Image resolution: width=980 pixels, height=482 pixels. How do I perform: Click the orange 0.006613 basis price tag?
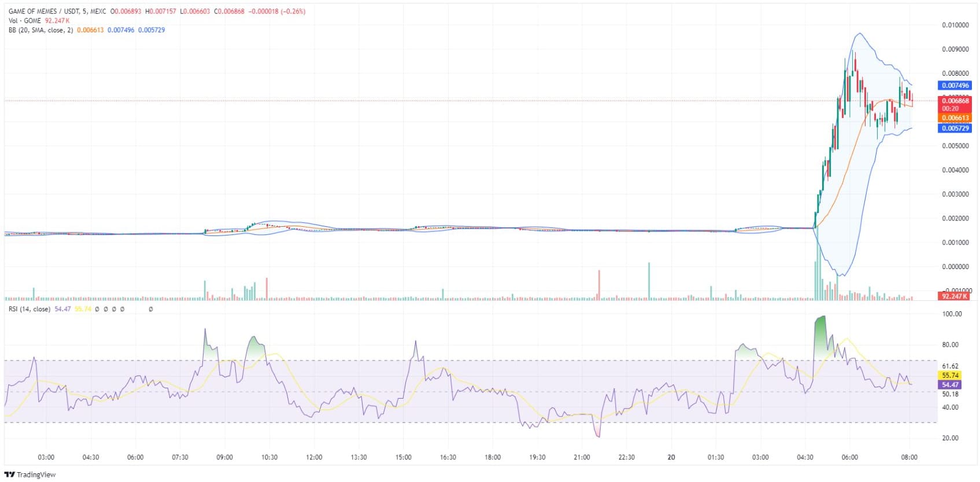[955, 118]
